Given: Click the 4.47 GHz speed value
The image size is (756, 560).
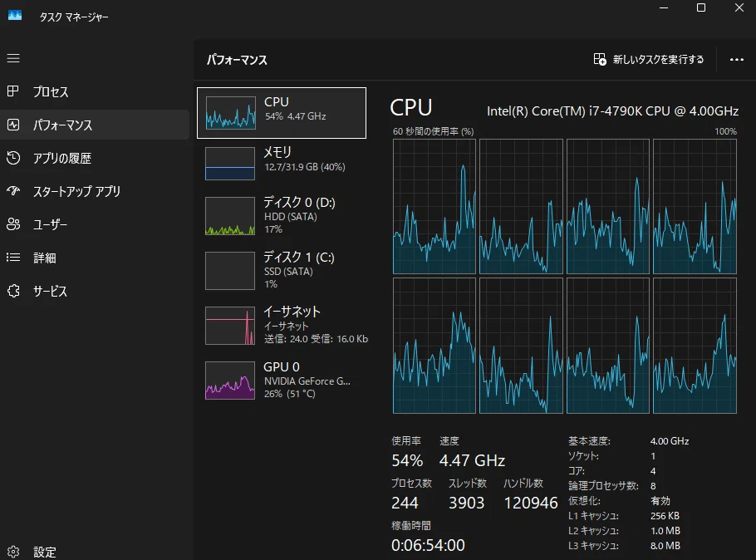Looking at the screenshot, I should (x=472, y=460).
